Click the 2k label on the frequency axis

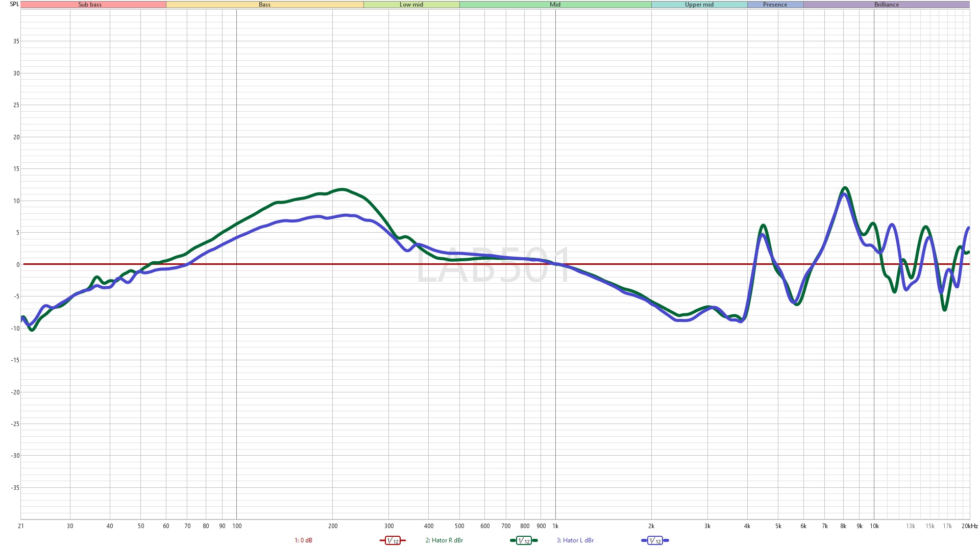tap(651, 526)
